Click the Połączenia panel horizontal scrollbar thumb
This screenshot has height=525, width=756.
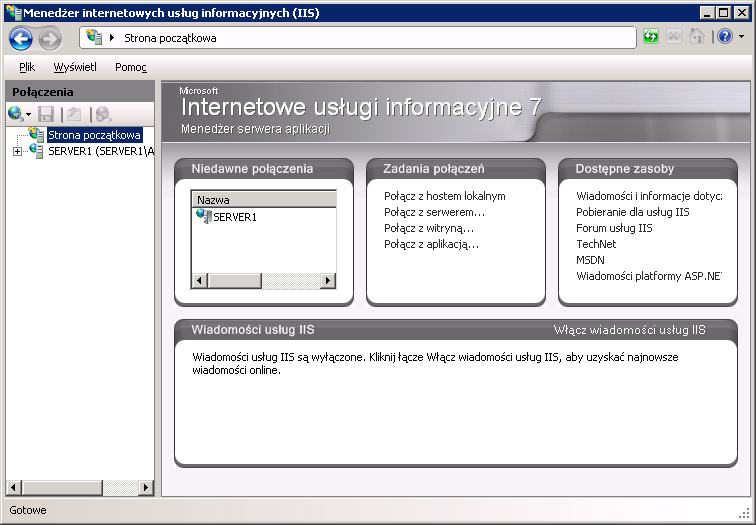pyautogui.click(x=62, y=487)
